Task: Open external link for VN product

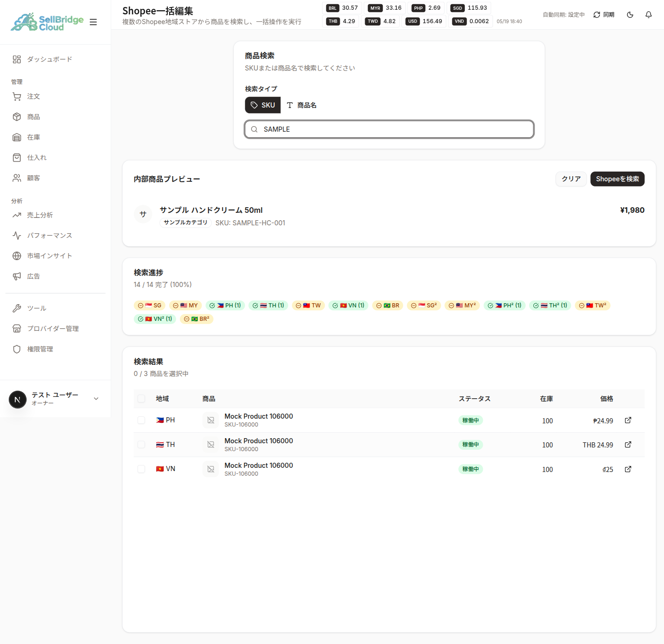Action: [x=628, y=469]
